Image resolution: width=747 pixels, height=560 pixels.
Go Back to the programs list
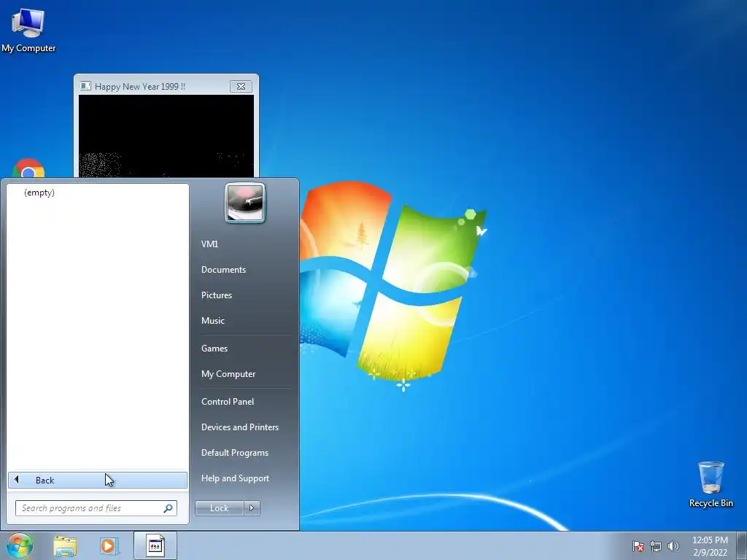click(98, 480)
